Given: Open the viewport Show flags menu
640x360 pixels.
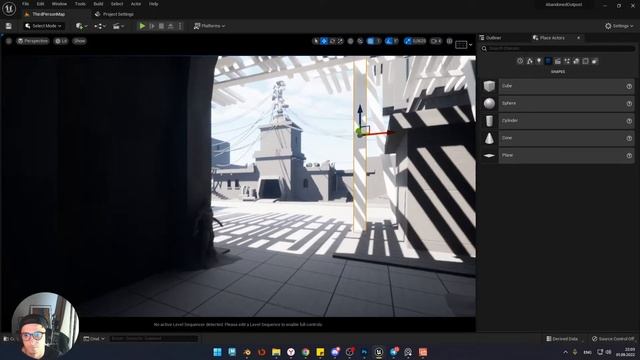Looking at the screenshot, I should (80, 41).
